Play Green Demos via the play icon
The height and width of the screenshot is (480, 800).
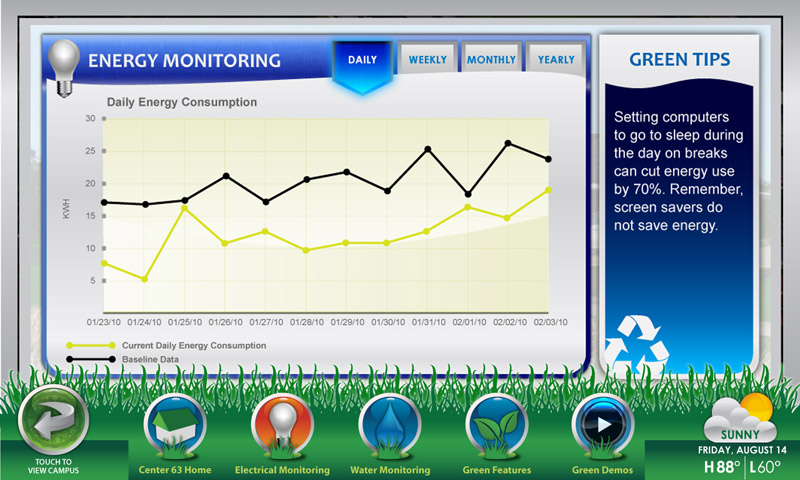click(603, 425)
